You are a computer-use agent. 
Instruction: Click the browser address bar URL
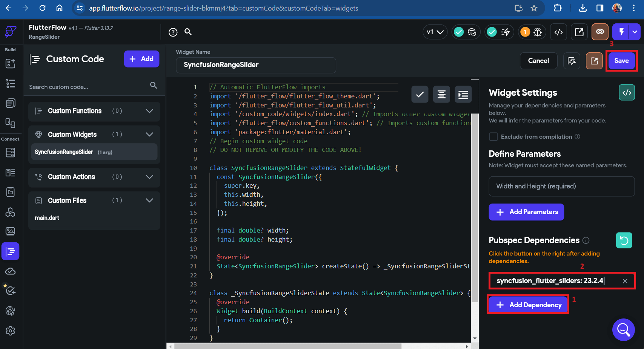coord(223,8)
